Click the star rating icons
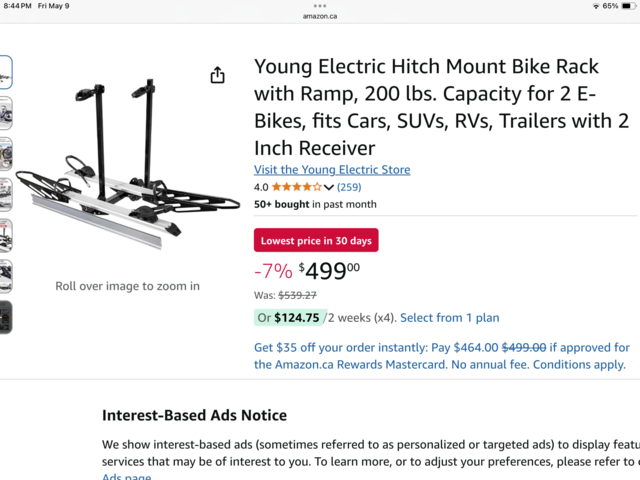The height and width of the screenshot is (480, 640). [297, 187]
